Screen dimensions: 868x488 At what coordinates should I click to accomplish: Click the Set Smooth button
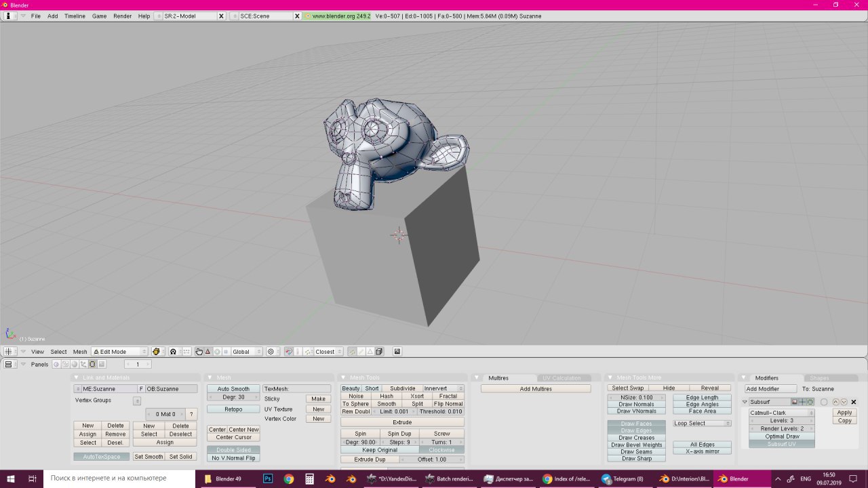(x=149, y=457)
